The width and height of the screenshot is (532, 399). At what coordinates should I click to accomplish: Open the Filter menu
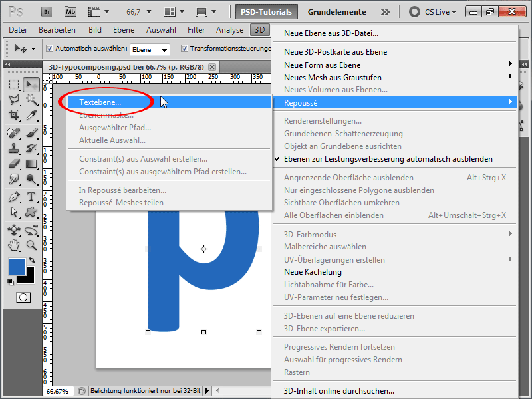click(x=196, y=30)
